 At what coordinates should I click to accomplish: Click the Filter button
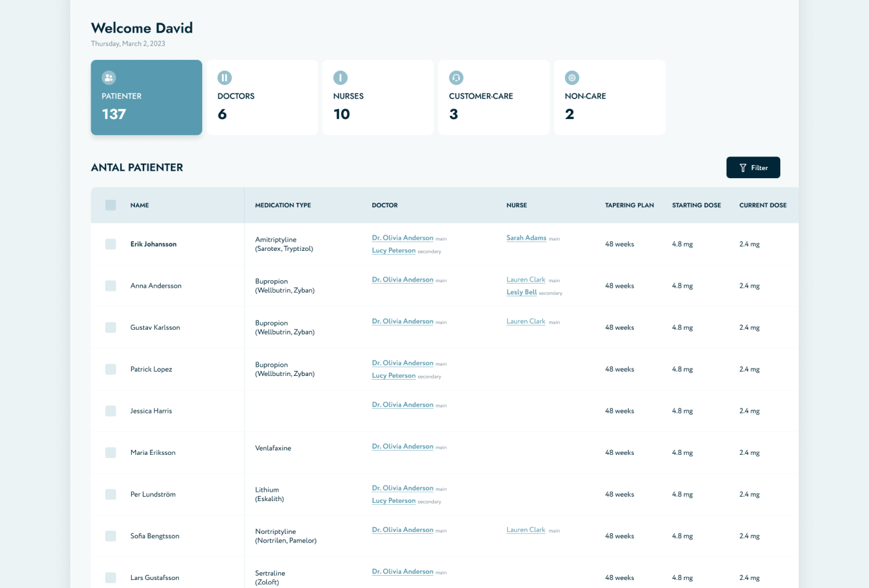tap(753, 168)
